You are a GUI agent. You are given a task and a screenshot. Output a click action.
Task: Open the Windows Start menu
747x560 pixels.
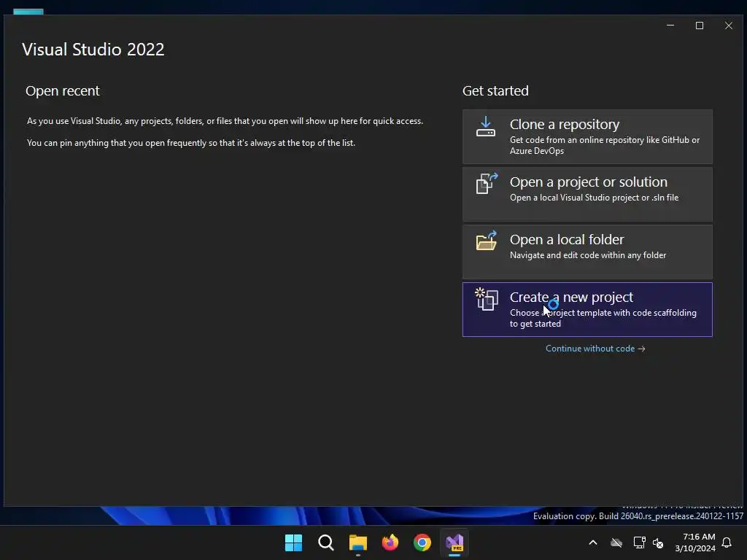293,542
